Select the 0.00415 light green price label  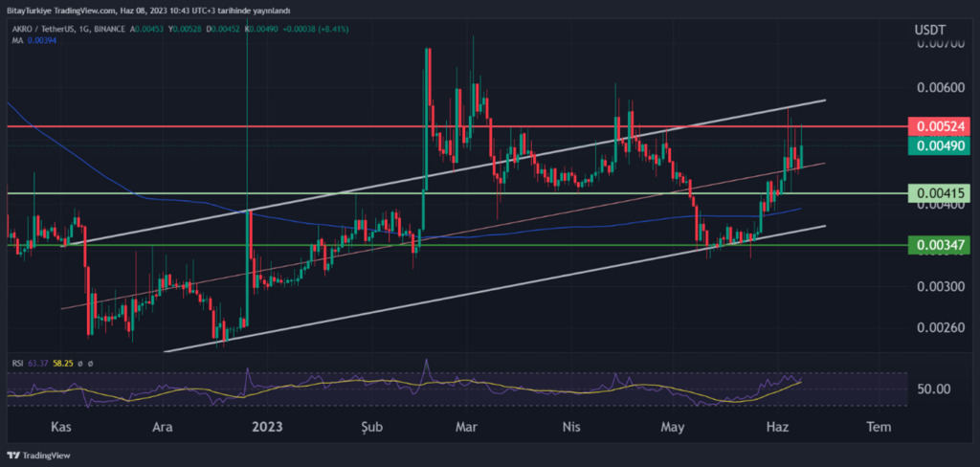942,193
